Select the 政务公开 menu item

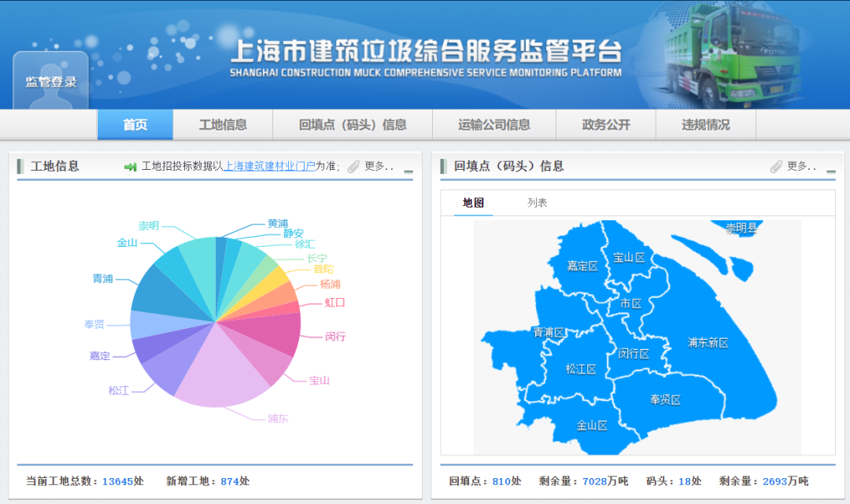click(606, 124)
